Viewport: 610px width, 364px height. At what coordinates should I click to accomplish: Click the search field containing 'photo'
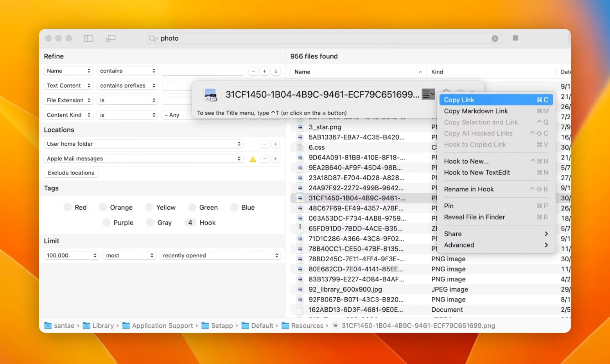point(324,38)
